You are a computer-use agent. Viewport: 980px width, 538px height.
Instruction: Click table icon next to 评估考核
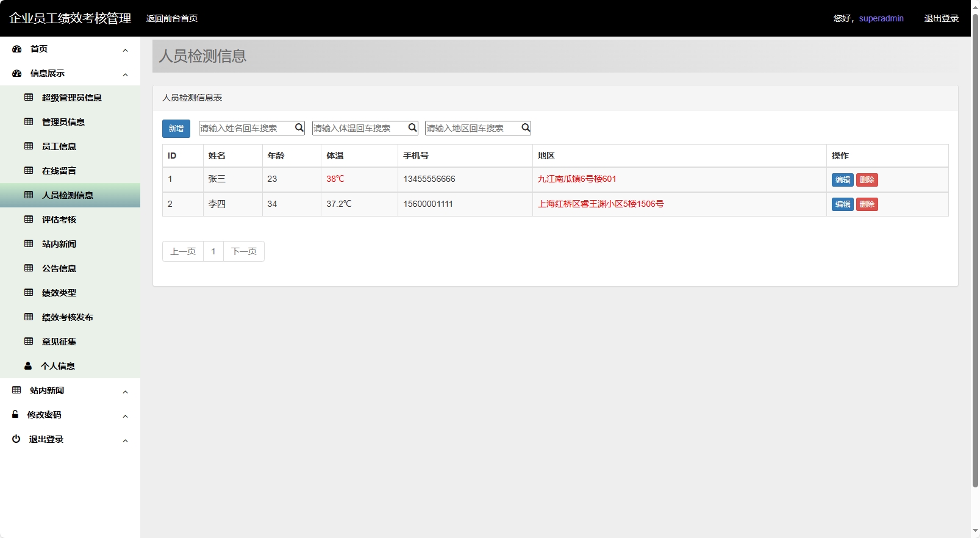29,220
